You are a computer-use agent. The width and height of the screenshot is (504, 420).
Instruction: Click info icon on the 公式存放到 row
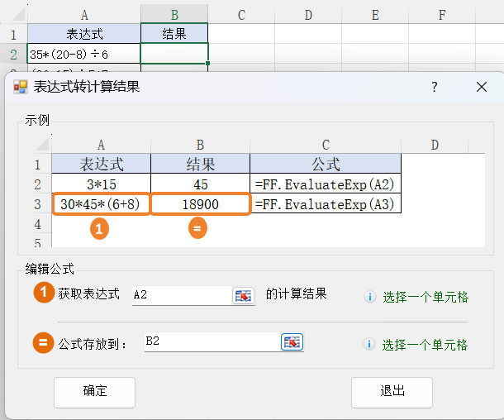(370, 345)
